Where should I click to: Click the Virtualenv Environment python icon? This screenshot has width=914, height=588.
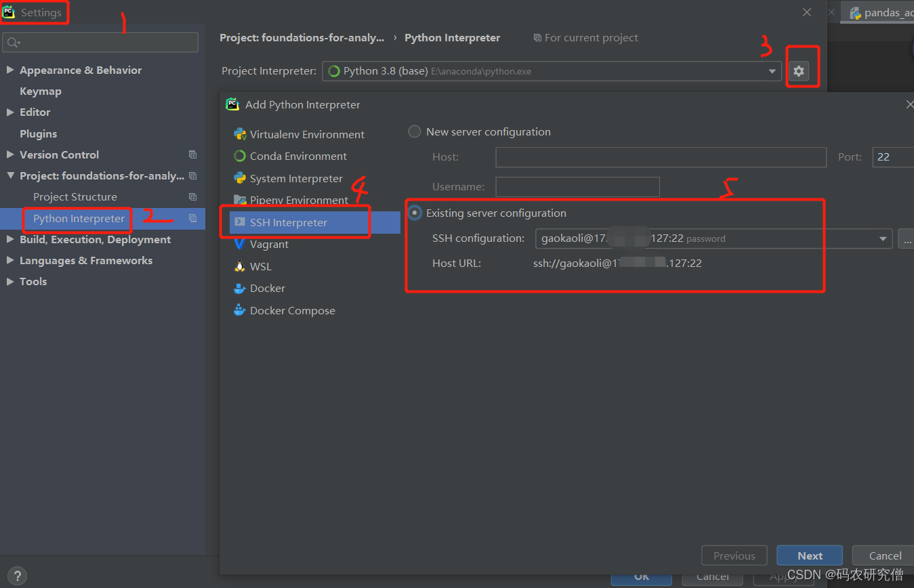(240, 134)
